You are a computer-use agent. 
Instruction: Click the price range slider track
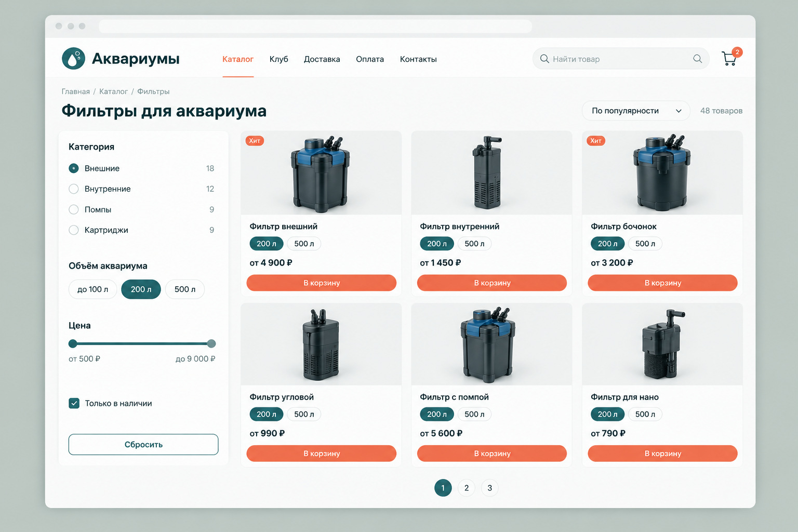tap(142, 343)
